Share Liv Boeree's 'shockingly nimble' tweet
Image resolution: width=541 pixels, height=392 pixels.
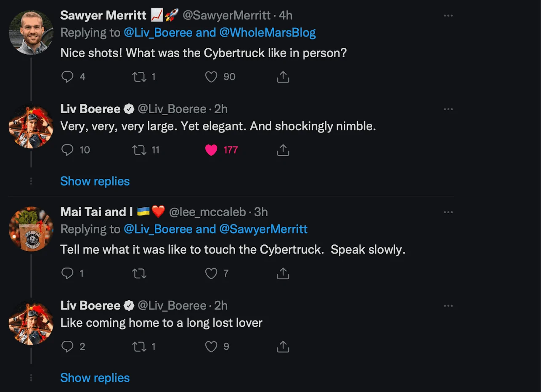coord(283,150)
